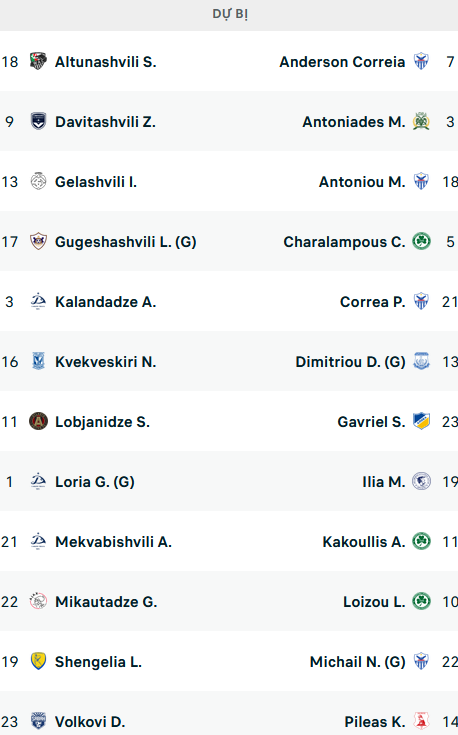458x735 pixels.
Task: Click the round crest next to Ilia M.
Action: (421, 481)
